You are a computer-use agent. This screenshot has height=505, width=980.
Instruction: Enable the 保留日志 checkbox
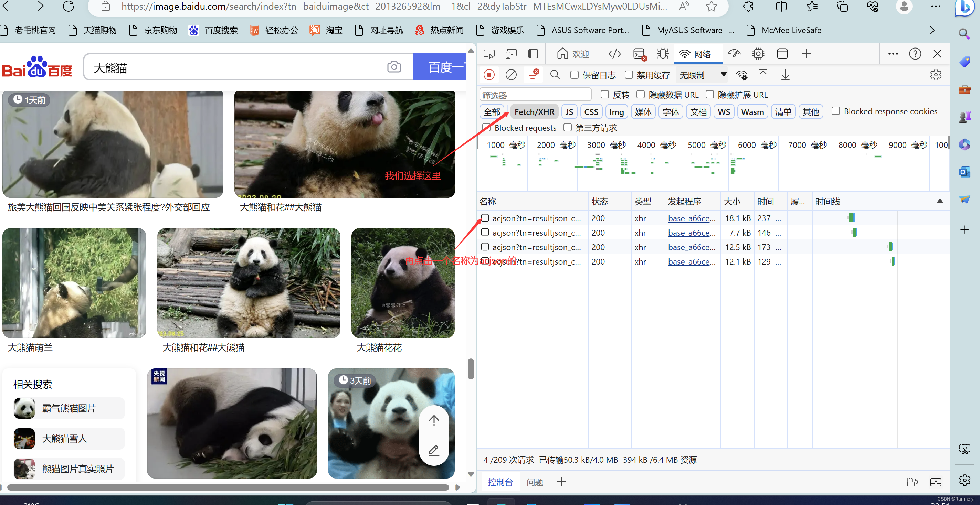click(575, 75)
